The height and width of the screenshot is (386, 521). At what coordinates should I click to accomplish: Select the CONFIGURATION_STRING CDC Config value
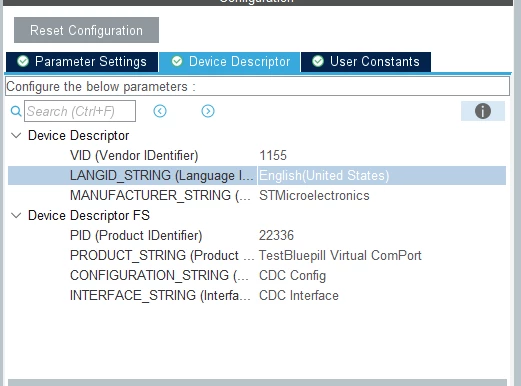[x=292, y=275]
